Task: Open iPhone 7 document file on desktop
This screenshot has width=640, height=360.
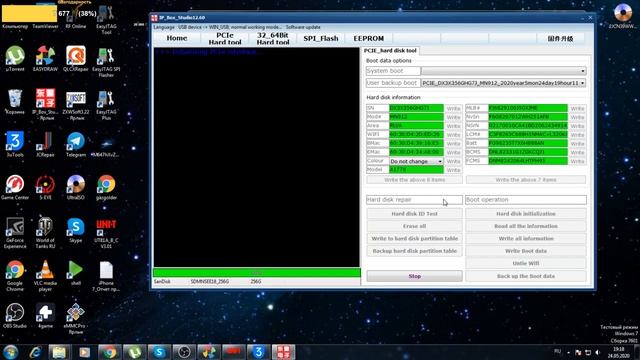Action: (x=106, y=276)
